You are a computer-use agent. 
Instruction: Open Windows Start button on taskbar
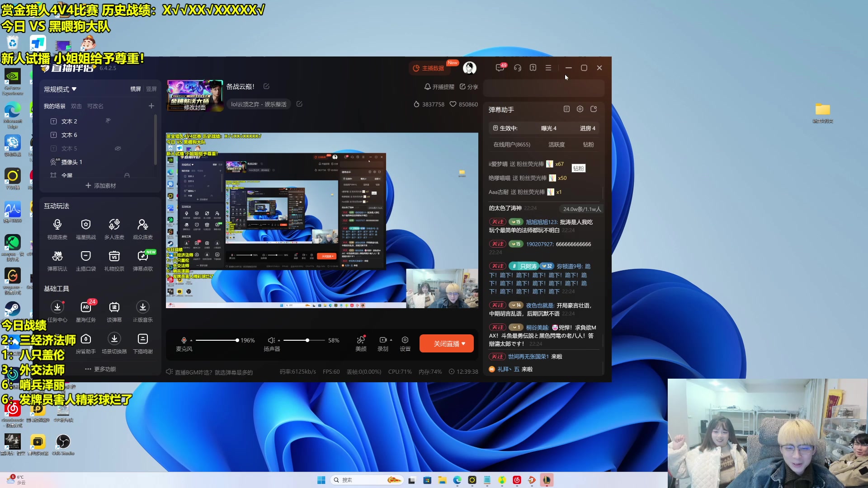(321, 480)
